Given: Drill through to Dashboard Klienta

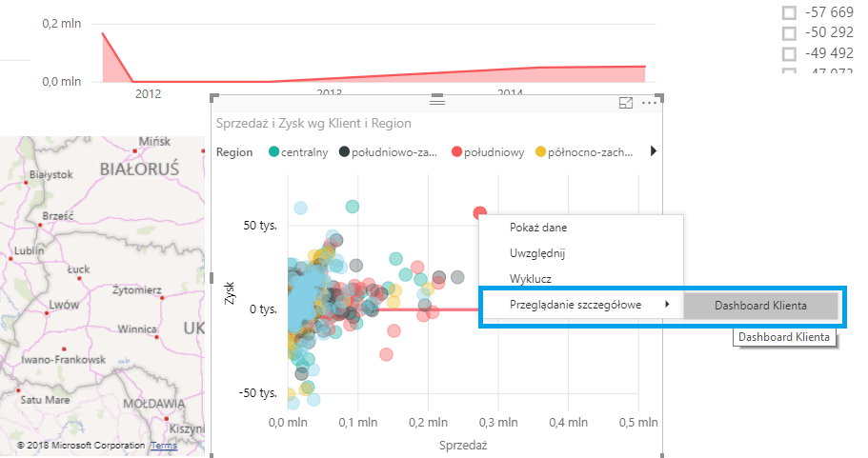Looking at the screenshot, I should (760, 306).
